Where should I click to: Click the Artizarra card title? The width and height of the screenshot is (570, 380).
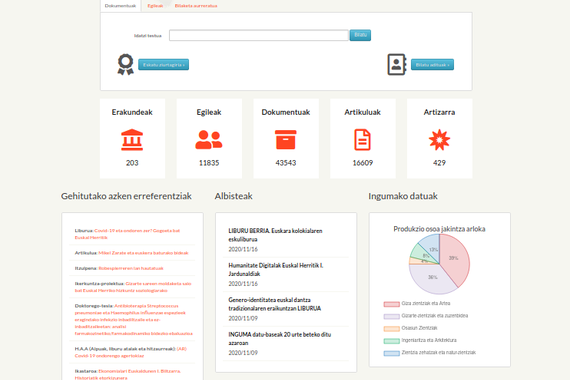[439, 112]
